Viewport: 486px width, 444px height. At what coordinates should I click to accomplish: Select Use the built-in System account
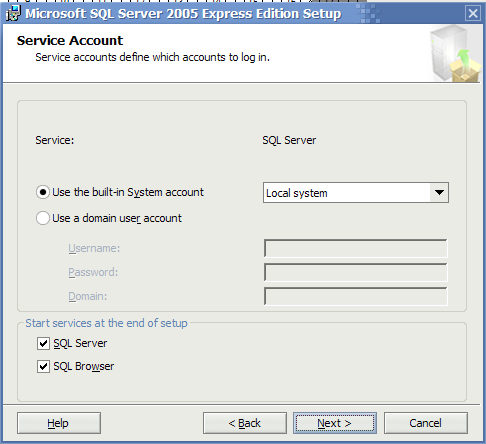(43, 193)
